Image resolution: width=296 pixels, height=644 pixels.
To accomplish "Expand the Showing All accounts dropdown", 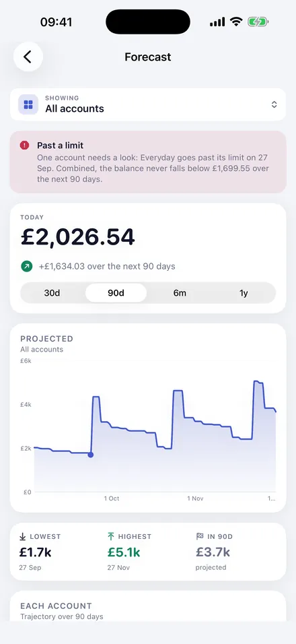I will pyautogui.click(x=148, y=104).
